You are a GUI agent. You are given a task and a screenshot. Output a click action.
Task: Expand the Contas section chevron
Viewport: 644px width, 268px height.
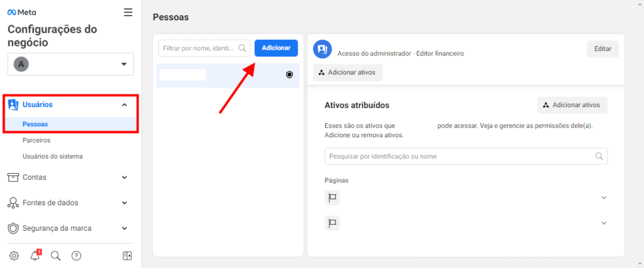coord(125,177)
